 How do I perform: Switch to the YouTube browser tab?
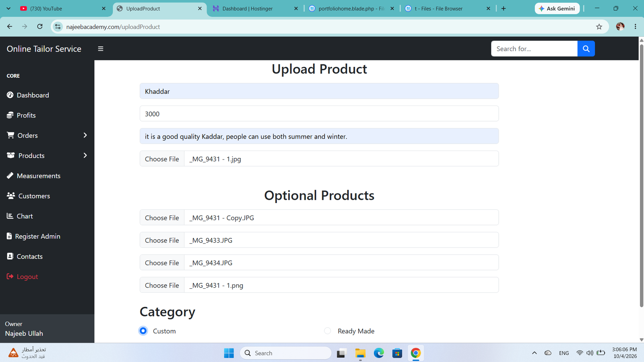(x=62, y=8)
